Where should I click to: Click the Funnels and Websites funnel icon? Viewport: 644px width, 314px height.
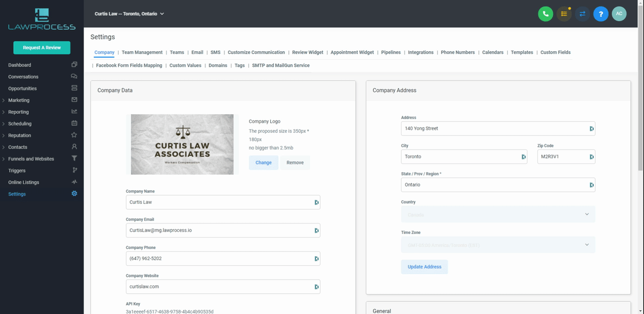coord(74,159)
